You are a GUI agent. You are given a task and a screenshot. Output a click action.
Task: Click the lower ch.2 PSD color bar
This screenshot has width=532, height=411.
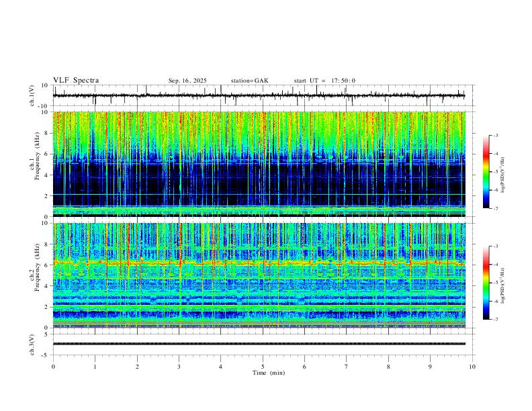[486, 283]
